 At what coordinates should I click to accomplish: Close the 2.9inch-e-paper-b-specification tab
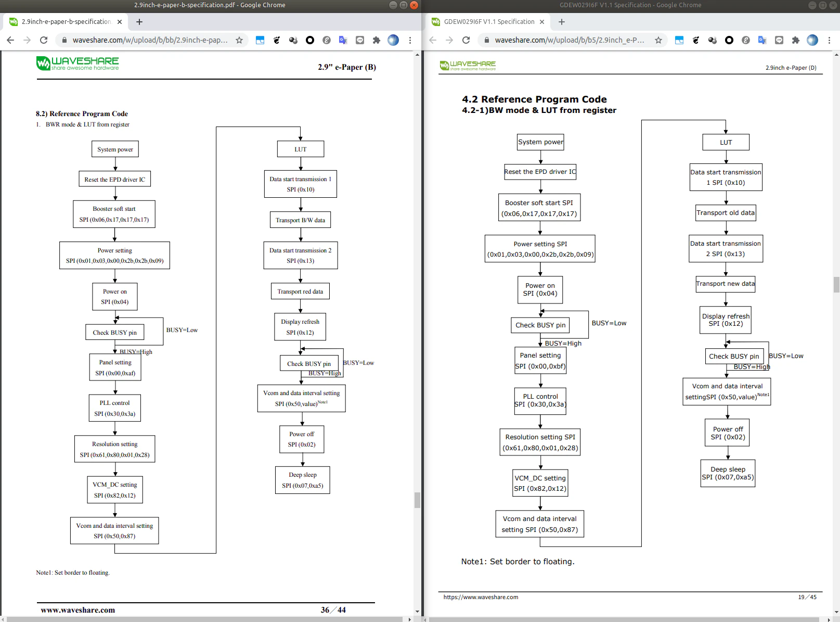tap(120, 22)
